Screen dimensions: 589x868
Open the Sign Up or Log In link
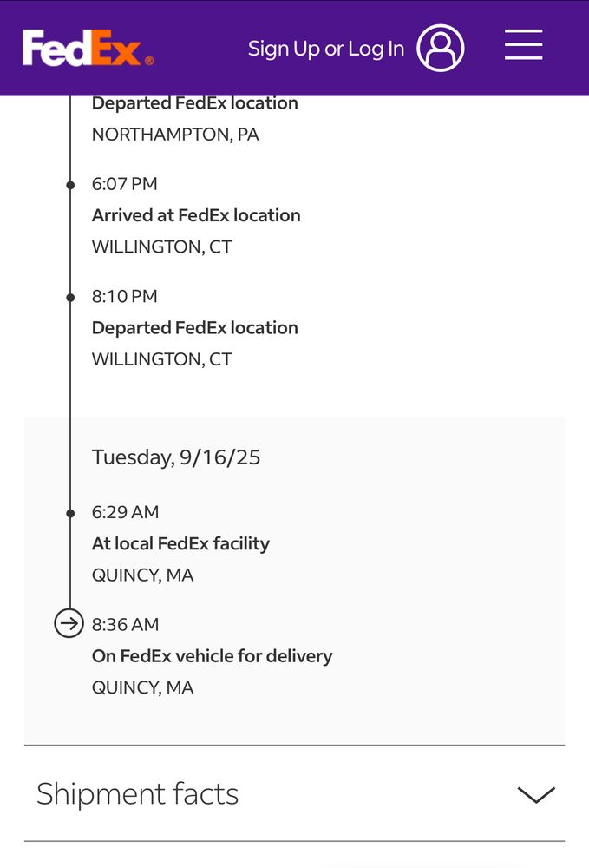click(x=325, y=49)
